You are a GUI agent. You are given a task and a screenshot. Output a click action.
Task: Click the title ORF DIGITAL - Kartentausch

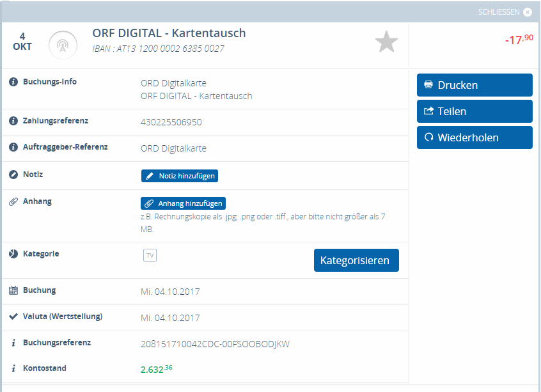tap(169, 33)
